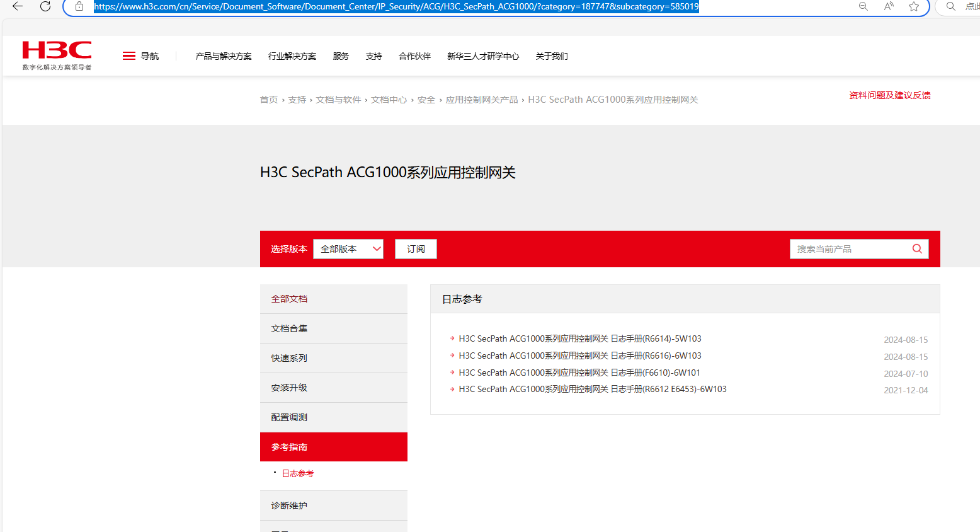980x532 pixels.
Task: Open the 新华三人才研学中心 menu
Action: coord(483,56)
